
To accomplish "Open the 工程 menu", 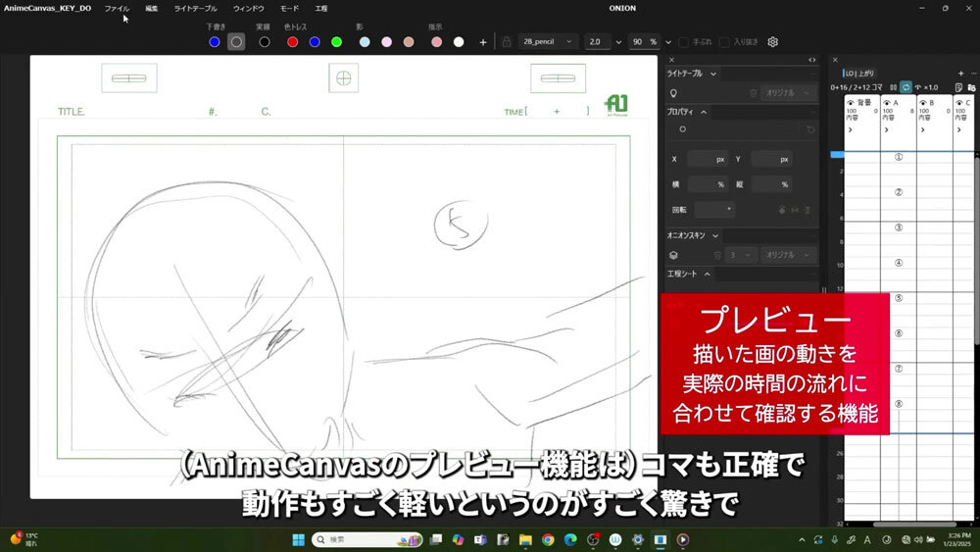I will (321, 9).
